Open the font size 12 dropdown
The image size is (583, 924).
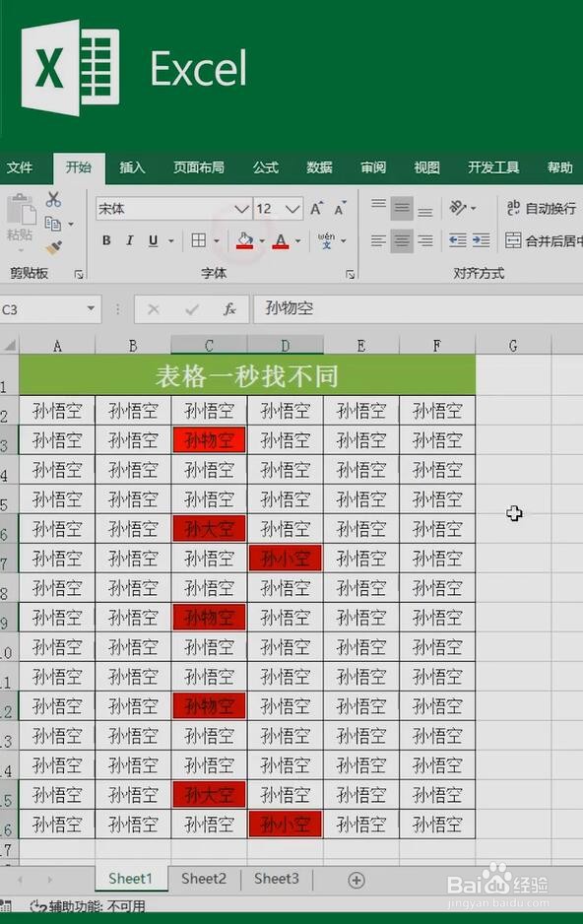(x=292, y=209)
